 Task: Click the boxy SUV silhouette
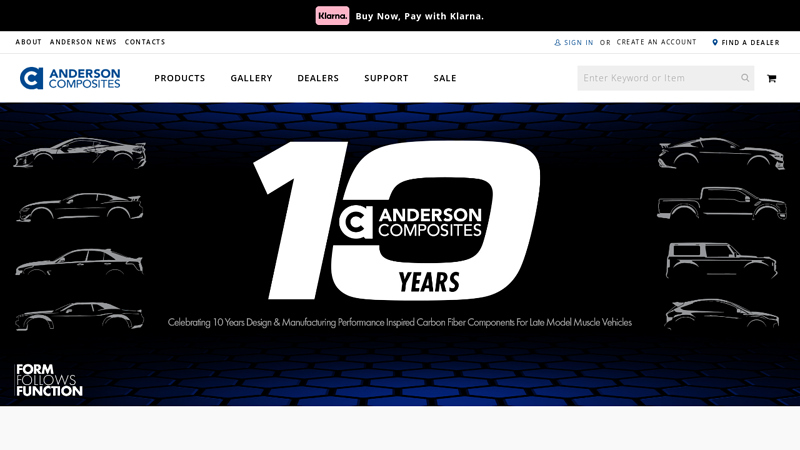tap(721, 260)
